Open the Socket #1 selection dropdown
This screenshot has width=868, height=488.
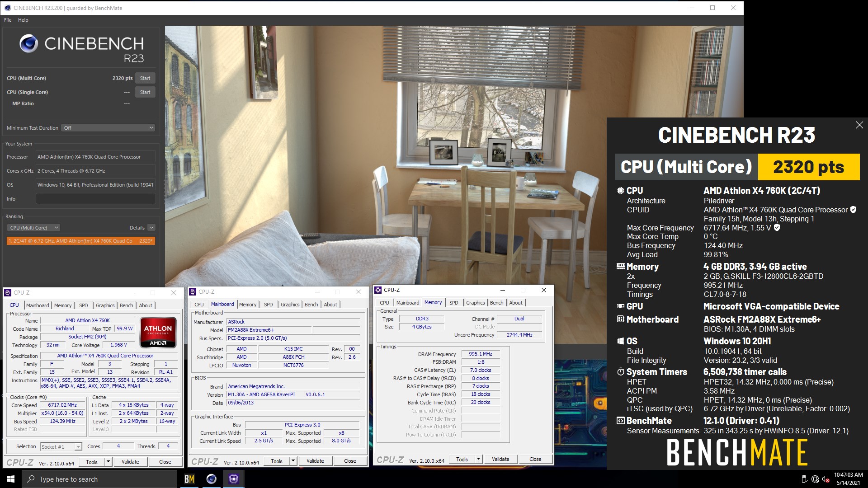[x=61, y=446]
